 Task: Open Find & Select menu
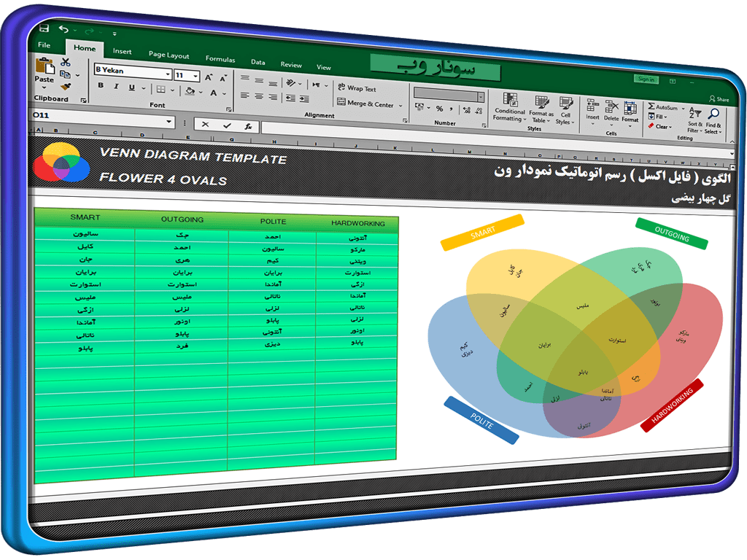(x=713, y=122)
